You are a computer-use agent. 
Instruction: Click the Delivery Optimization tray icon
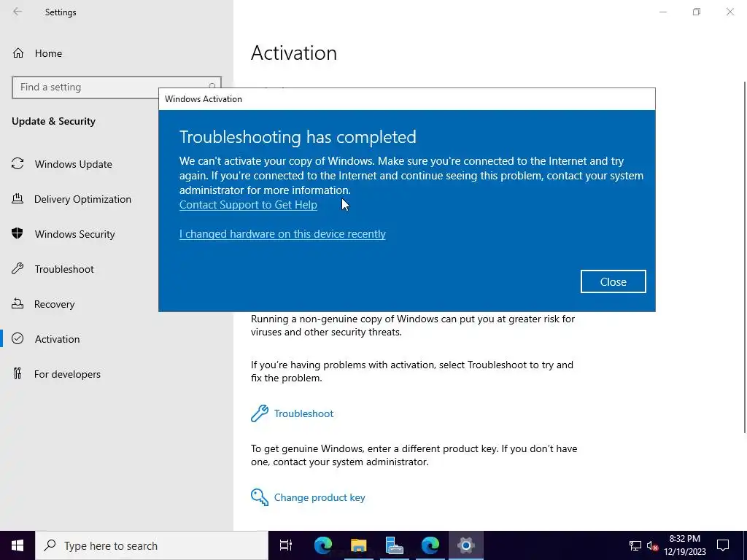(18, 198)
